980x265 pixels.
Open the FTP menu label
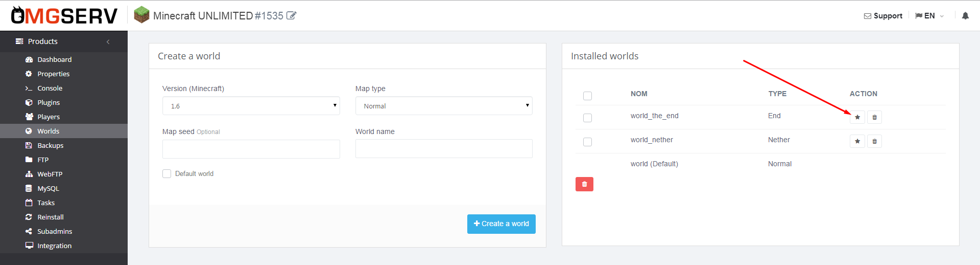[43, 160]
